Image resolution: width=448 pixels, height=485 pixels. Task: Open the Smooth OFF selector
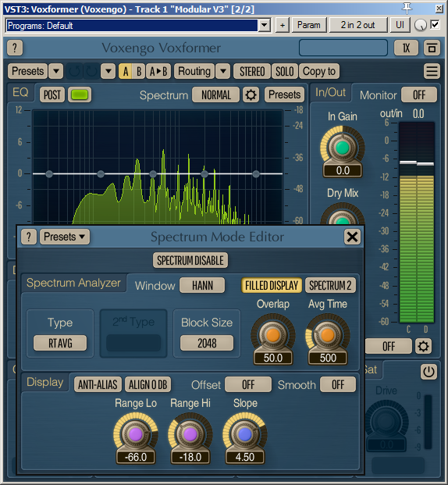[338, 385]
